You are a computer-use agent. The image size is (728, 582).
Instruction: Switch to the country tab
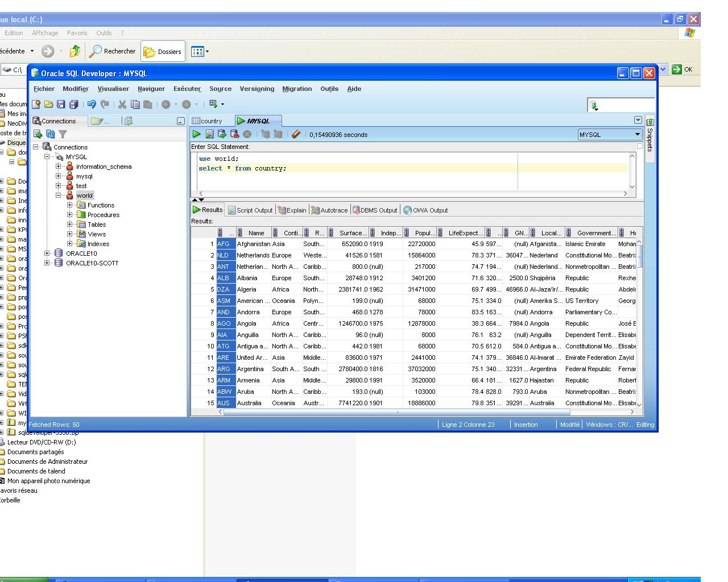point(208,121)
